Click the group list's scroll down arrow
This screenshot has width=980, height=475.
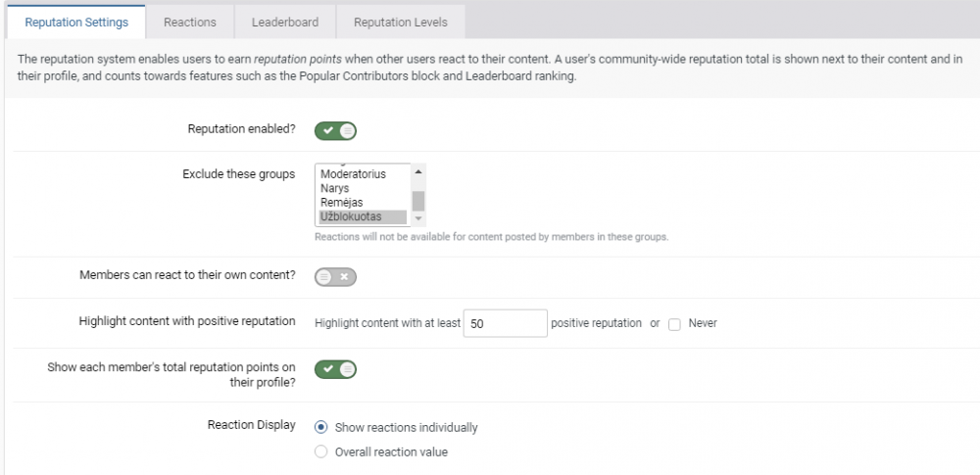click(x=418, y=219)
